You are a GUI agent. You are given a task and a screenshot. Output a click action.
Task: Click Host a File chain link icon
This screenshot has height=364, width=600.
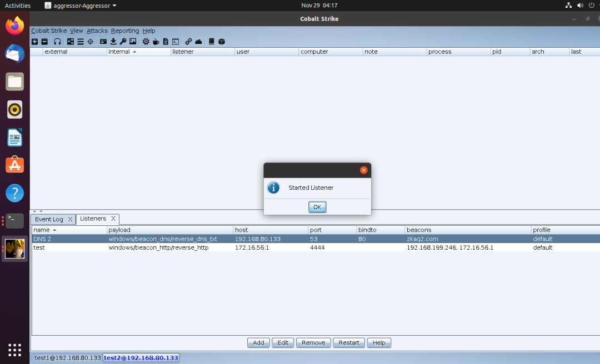(189, 42)
